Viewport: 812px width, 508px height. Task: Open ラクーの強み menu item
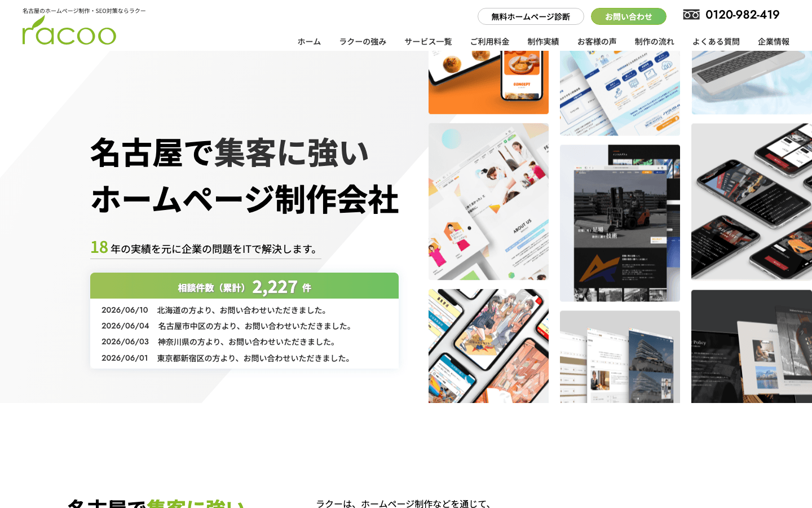pos(363,41)
